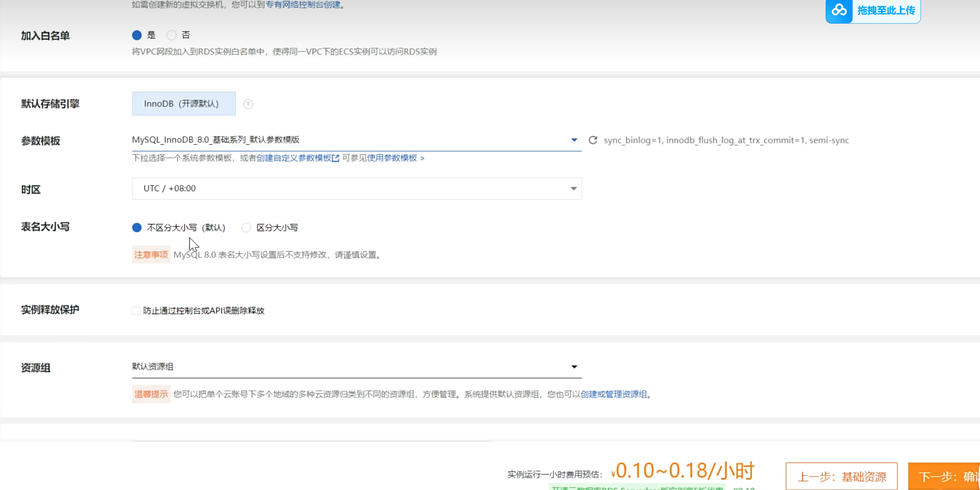The height and width of the screenshot is (490, 980).
Task: Expand the 默认资源组 resource group dropdown
Action: tap(574, 367)
